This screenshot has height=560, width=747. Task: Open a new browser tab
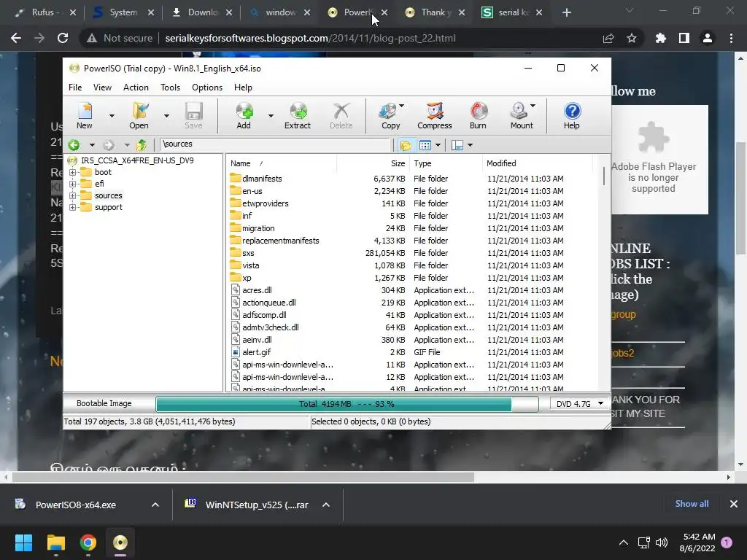click(566, 12)
